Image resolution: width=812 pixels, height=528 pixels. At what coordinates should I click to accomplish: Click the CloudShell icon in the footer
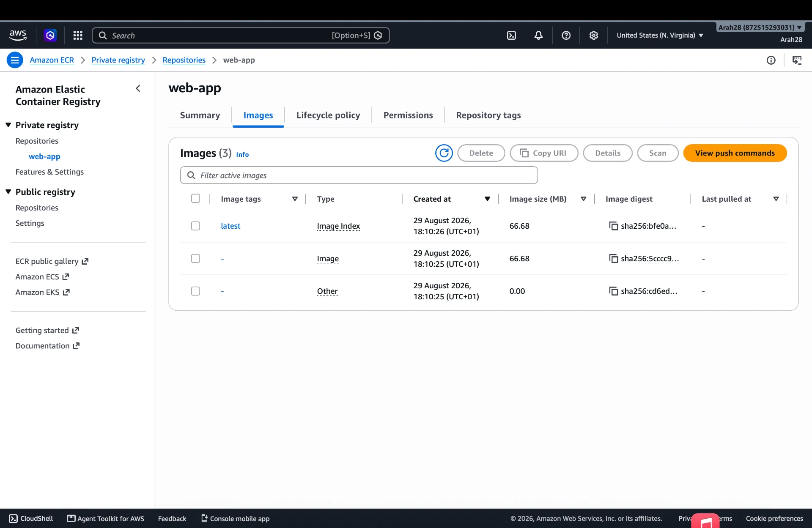click(x=13, y=518)
